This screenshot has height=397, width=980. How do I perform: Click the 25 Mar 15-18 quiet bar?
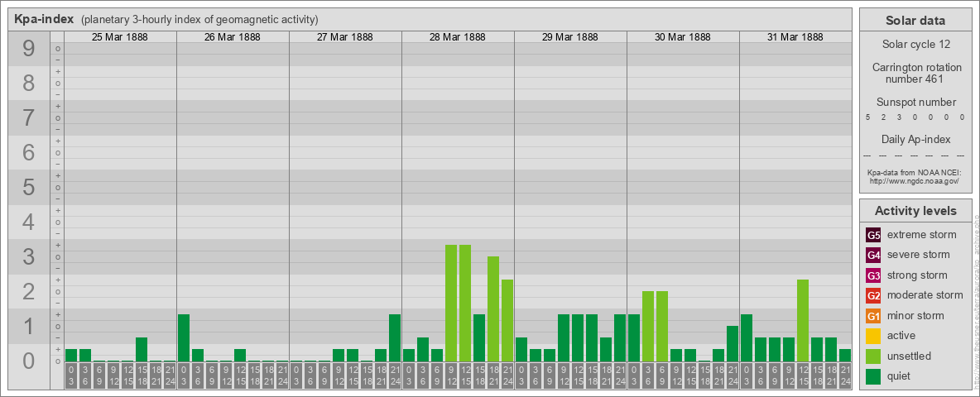tap(142, 350)
